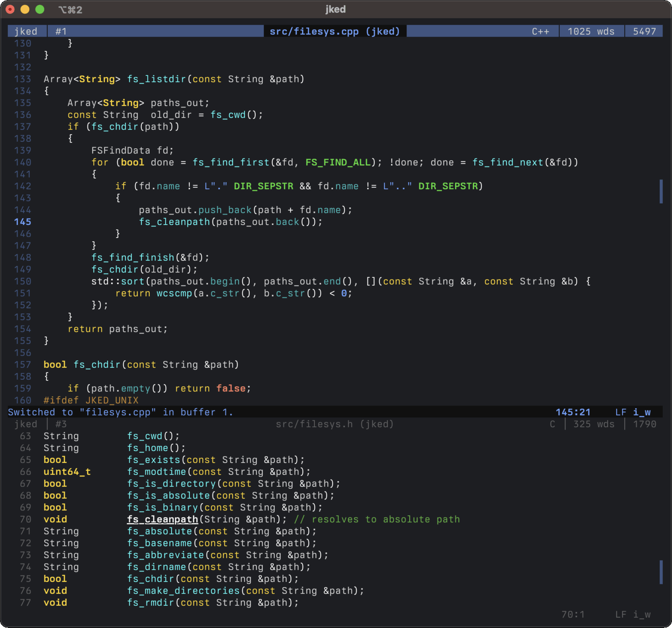The image size is (672, 628).
Task: Click 'fs_listdir' in the function definition on line 133
Action: [x=157, y=79]
